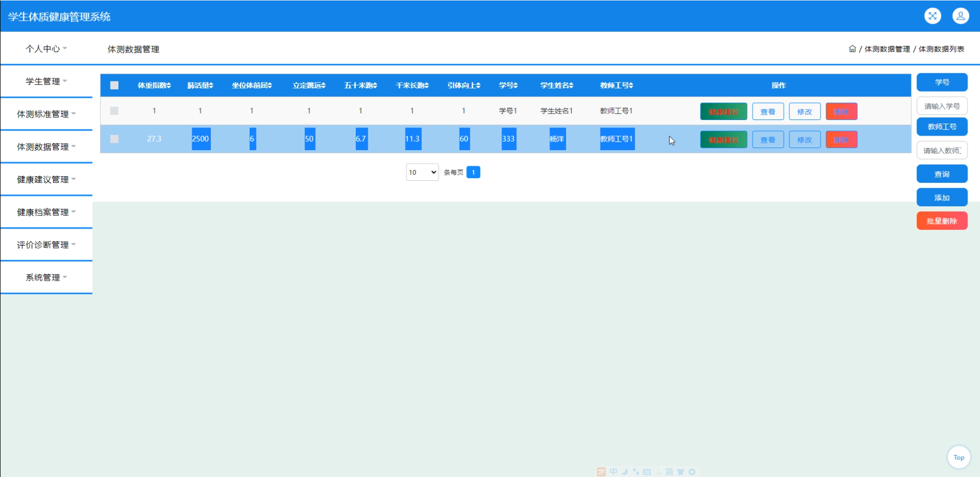980x477 pixels.
Task: Click the home icon in breadcrumb
Action: pyautogui.click(x=852, y=49)
